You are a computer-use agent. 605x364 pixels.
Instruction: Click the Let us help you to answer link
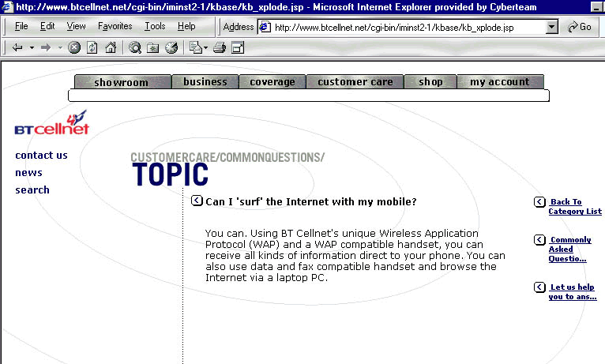[573, 292]
